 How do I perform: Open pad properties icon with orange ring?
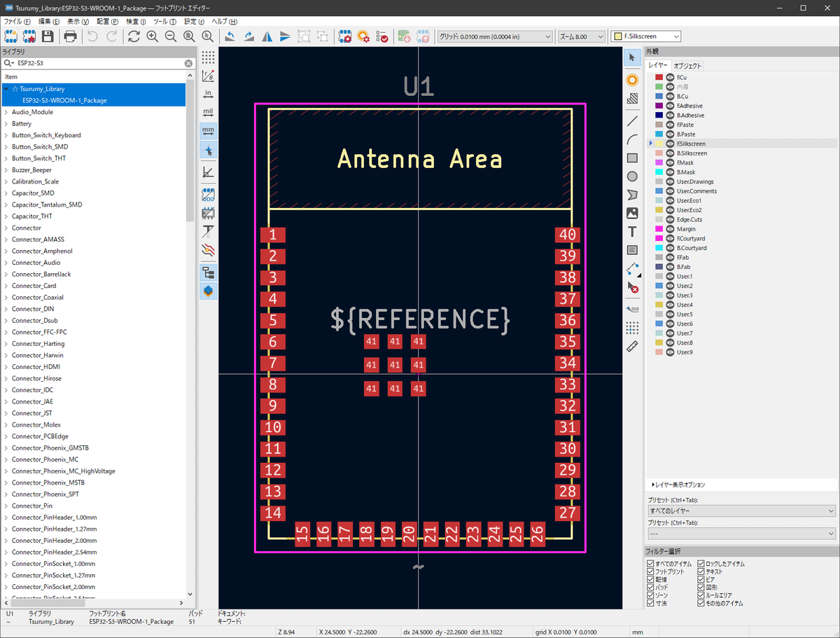[x=363, y=36]
